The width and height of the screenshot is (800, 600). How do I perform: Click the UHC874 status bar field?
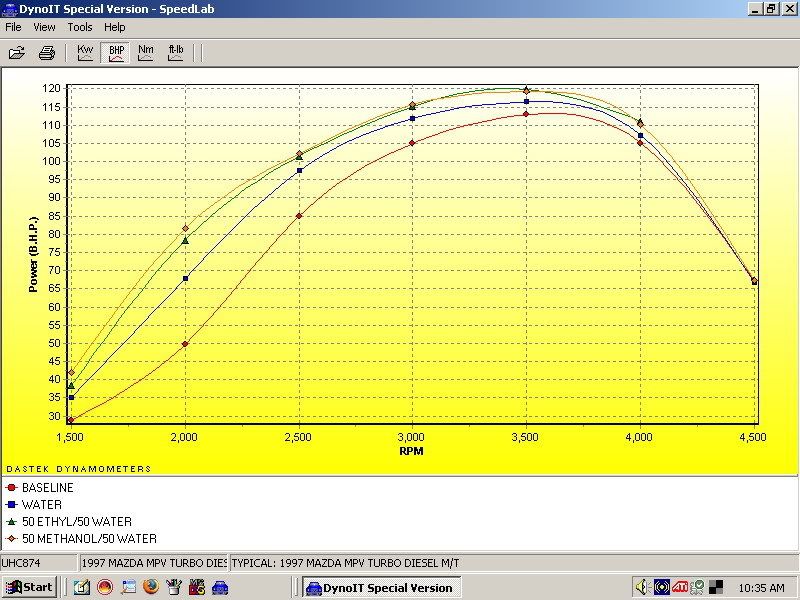click(39, 563)
